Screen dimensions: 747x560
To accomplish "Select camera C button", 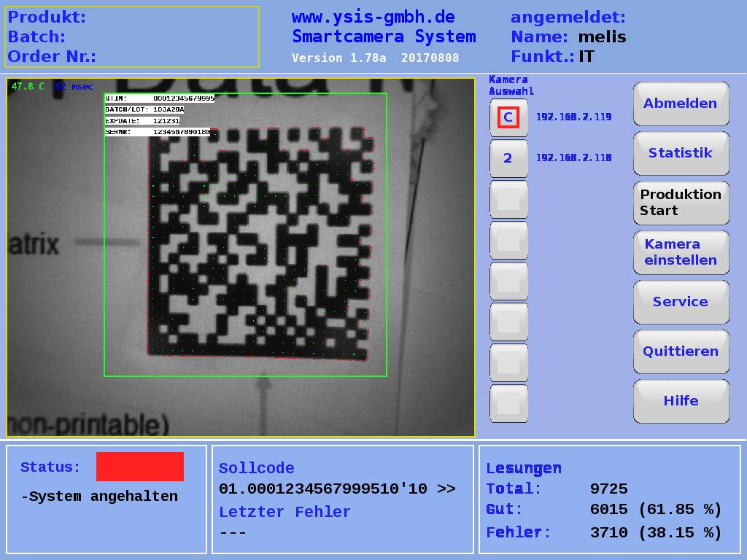I will tap(508, 117).
